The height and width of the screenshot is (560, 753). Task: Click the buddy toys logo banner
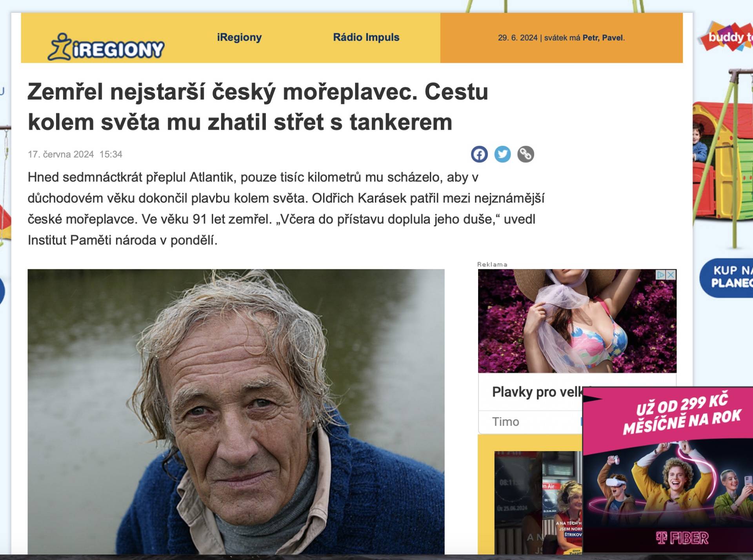click(x=728, y=37)
